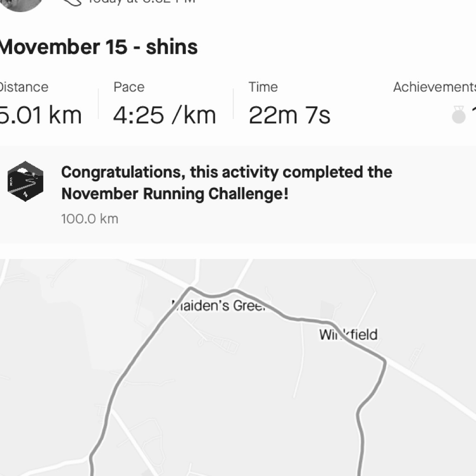Tap the Time stat label
Image resolution: width=476 pixels, height=476 pixels.
[263, 87]
